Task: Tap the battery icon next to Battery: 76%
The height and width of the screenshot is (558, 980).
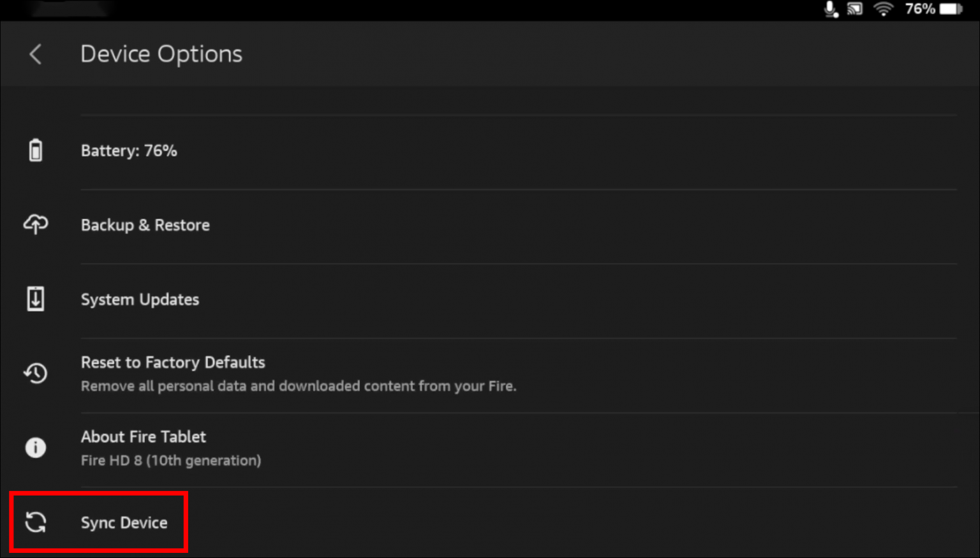Action: coord(35,150)
